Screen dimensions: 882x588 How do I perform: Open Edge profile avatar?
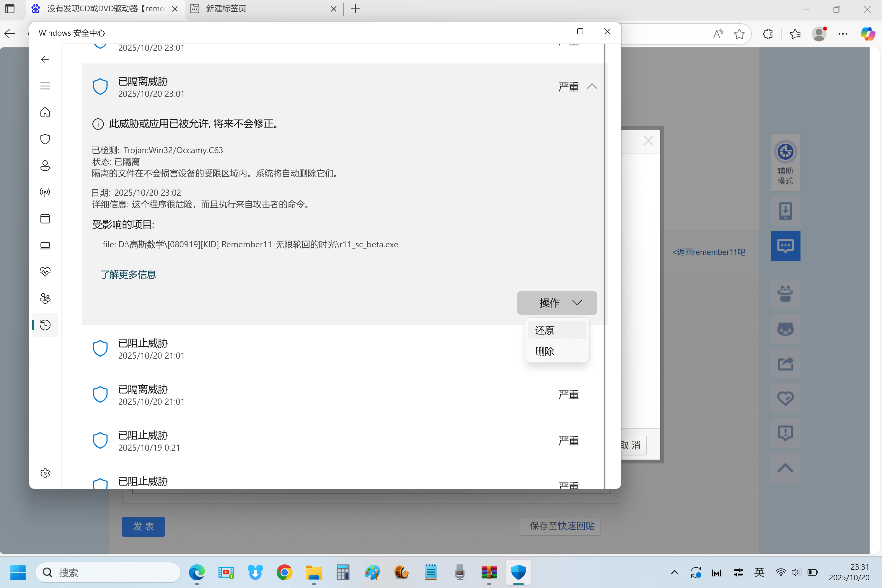pos(819,34)
